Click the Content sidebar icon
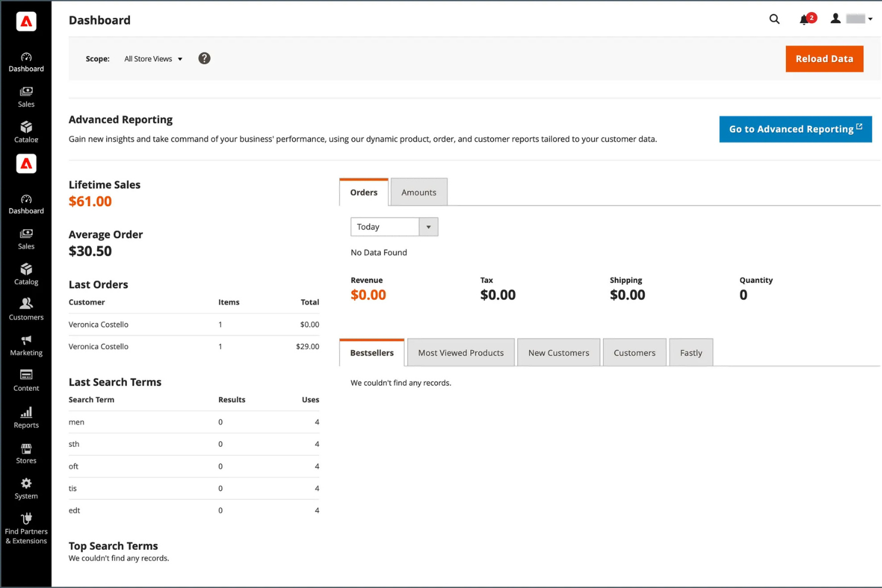This screenshot has width=882, height=588. [26, 380]
